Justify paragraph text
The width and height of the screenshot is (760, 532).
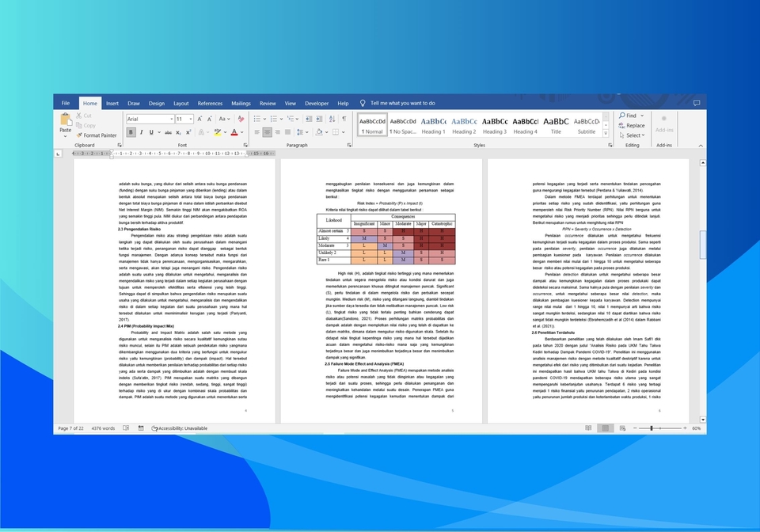(x=288, y=132)
